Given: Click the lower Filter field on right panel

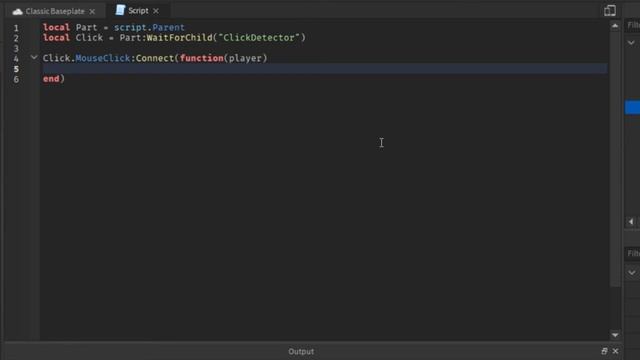Looking at the screenshot, I should pyautogui.click(x=633, y=253).
